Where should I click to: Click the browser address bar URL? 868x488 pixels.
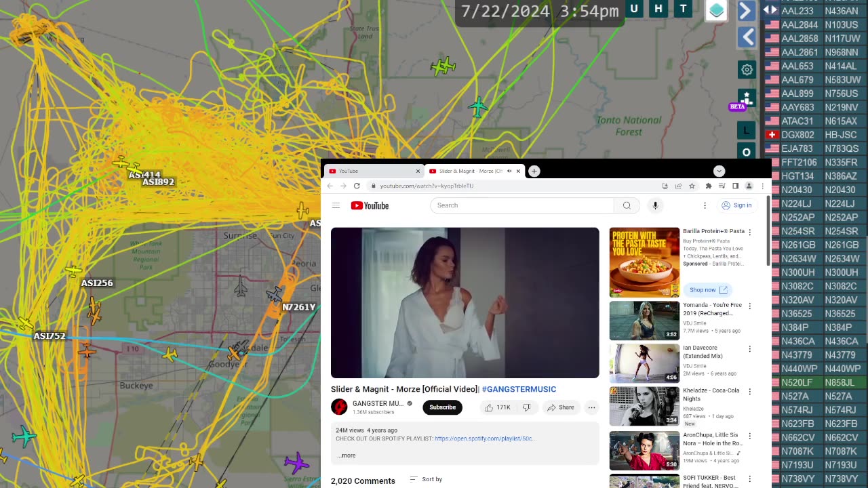[x=427, y=186]
